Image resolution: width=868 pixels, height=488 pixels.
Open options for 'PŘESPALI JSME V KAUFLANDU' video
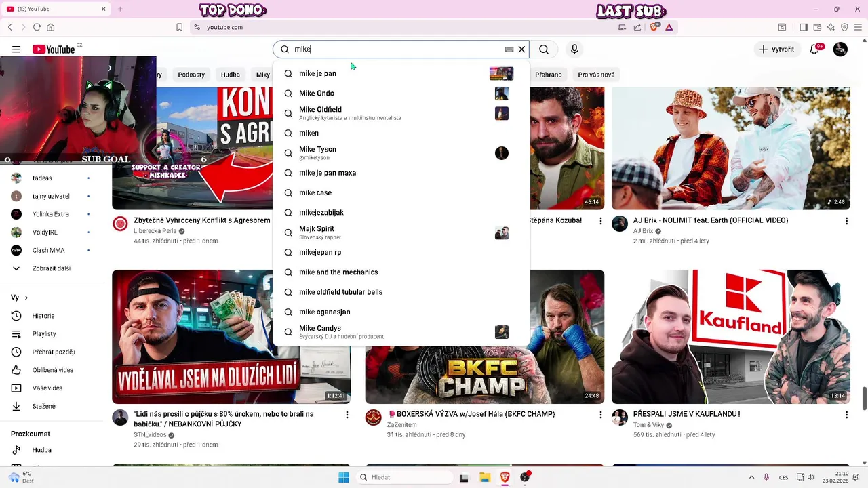click(x=846, y=415)
